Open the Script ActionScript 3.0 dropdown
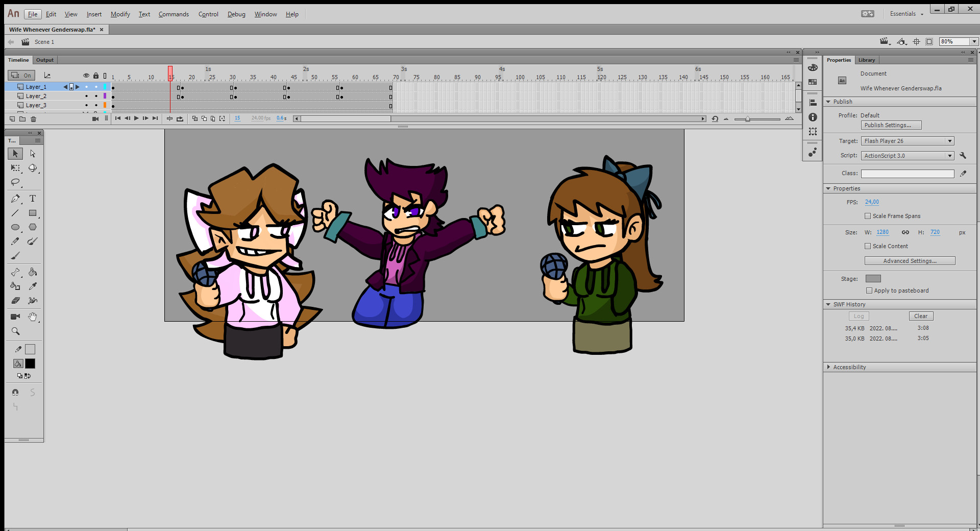980x531 pixels. (x=908, y=156)
